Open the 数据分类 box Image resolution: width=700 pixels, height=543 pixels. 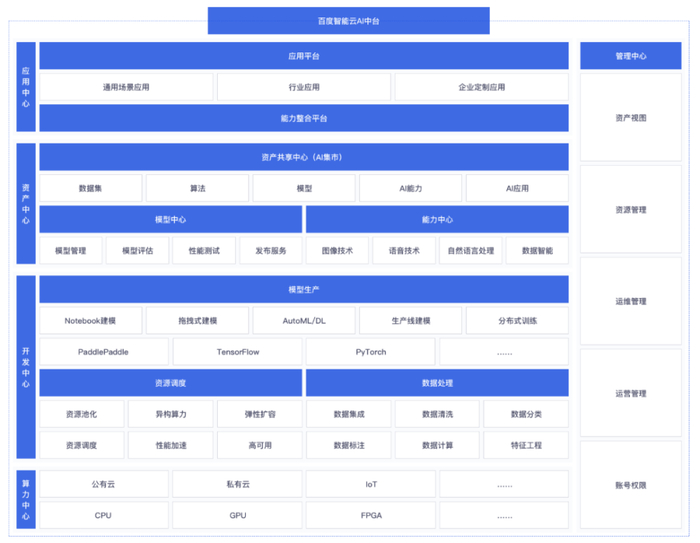(526, 414)
